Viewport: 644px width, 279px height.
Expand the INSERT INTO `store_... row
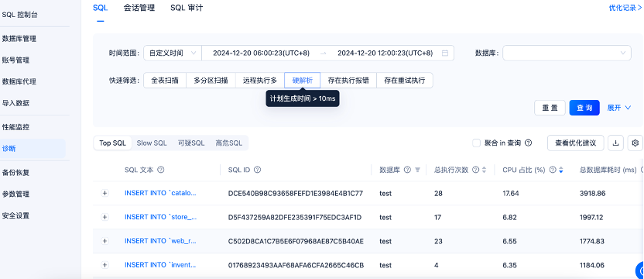(104, 217)
